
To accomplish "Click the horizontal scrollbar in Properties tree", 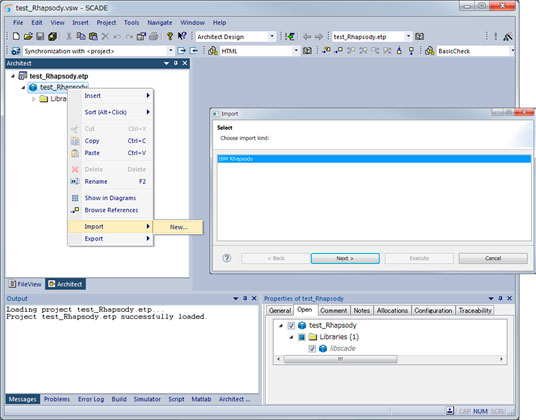I will 340,359.
